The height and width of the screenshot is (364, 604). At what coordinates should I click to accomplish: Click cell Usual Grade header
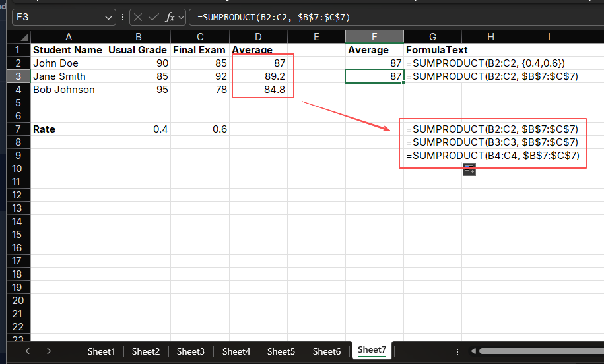(x=138, y=50)
